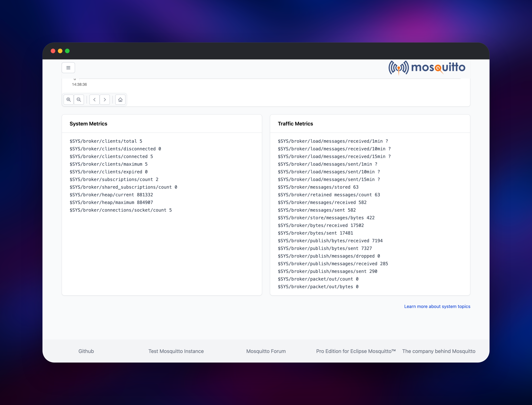532x405 pixels.
Task: Click $SYS/broker/messages/received 582 row
Action: point(322,202)
